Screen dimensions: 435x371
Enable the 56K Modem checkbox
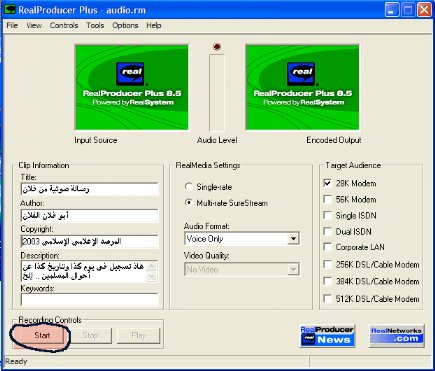[327, 199]
